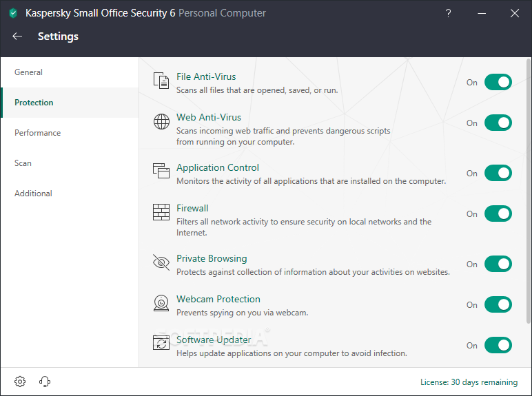The width and height of the screenshot is (532, 396).
Task: Close the Kaspersky window
Action: [514, 13]
